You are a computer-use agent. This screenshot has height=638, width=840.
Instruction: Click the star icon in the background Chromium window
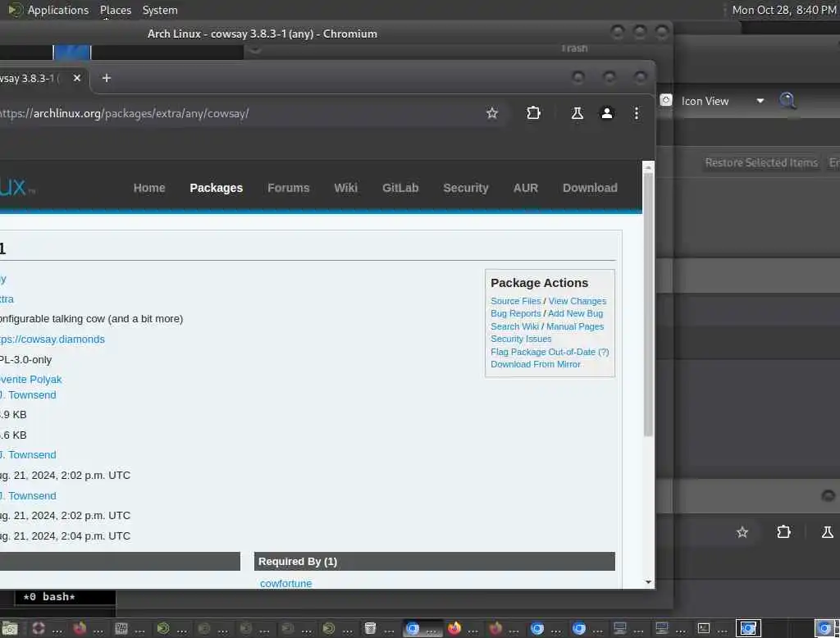tap(742, 532)
